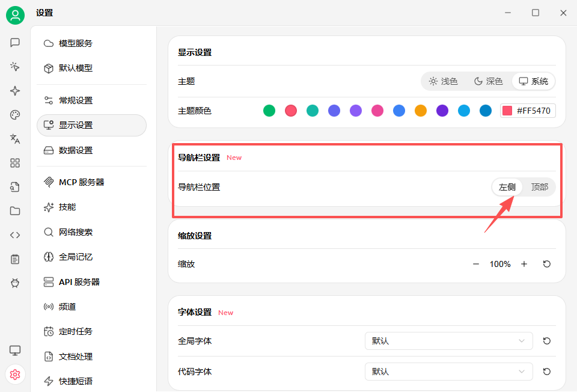Viewport: 577px width, 392px height.
Task: Open 全局记忆 settings page
Action: [x=91, y=257]
